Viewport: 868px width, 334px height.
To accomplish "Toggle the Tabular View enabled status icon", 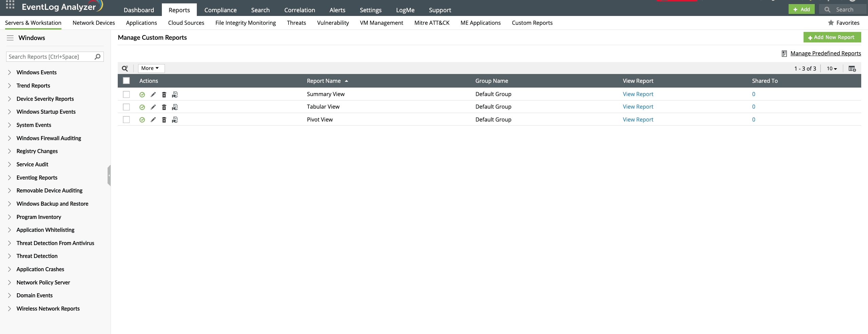I will click(142, 107).
